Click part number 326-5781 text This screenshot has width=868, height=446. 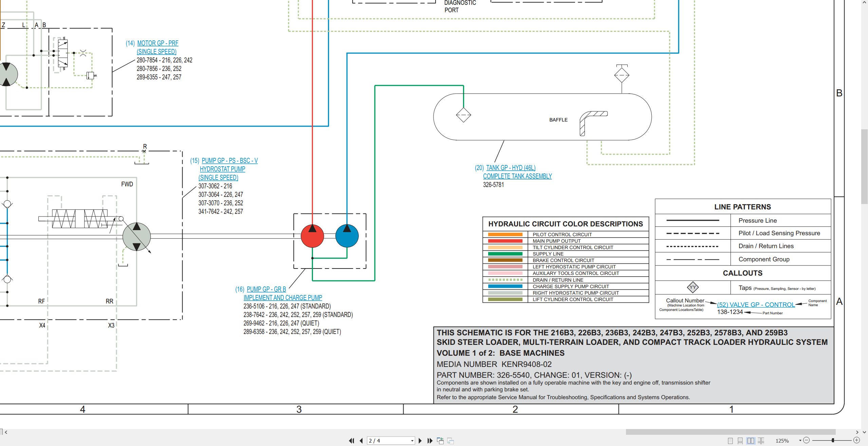click(x=493, y=185)
